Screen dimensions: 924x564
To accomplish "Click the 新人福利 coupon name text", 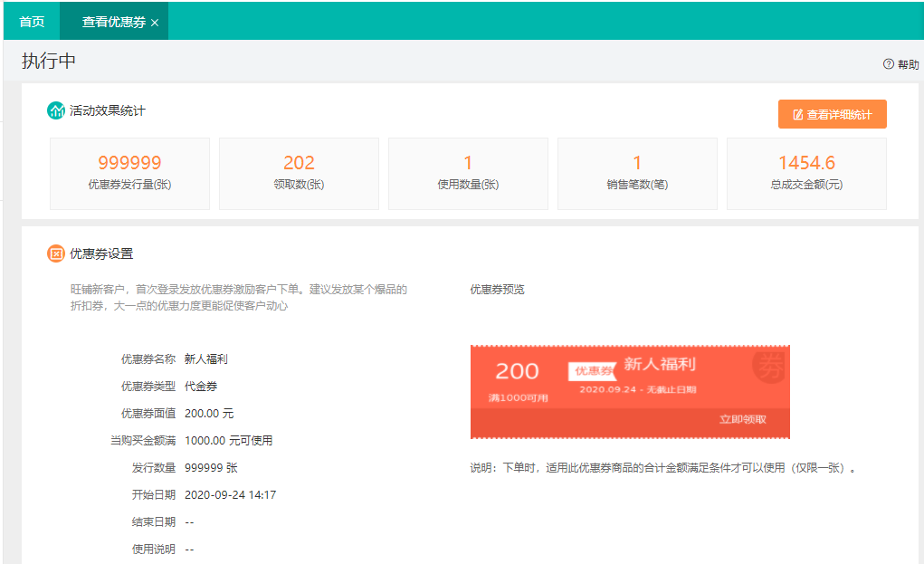I will tap(204, 357).
